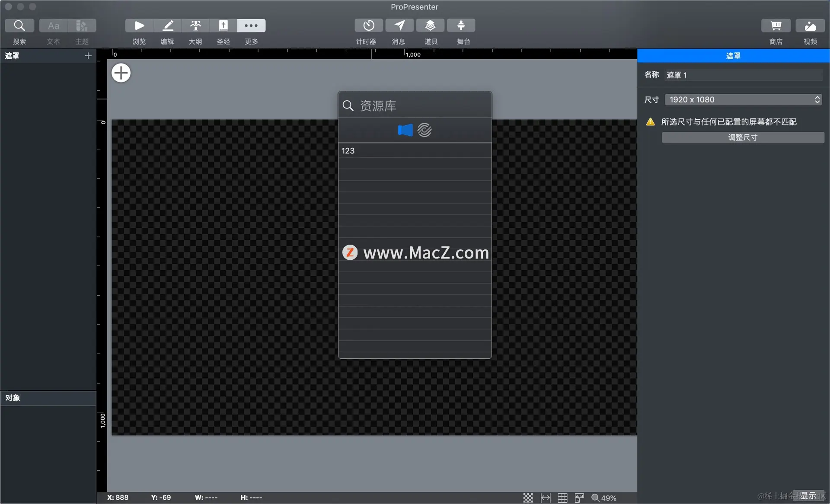Click the round add-object plus button
This screenshot has height=504, width=830.
click(x=121, y=73)
